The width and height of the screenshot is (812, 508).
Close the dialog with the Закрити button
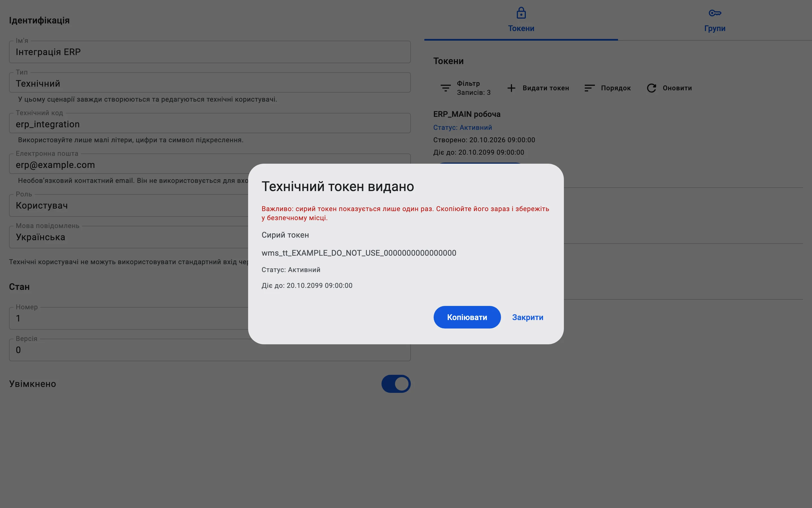[528, 317]
